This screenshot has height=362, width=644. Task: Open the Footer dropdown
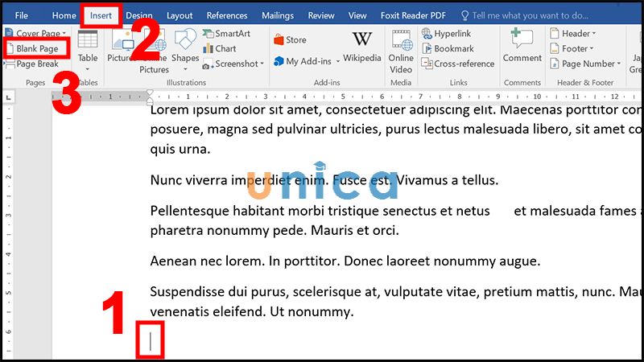(x=572, y=48)
